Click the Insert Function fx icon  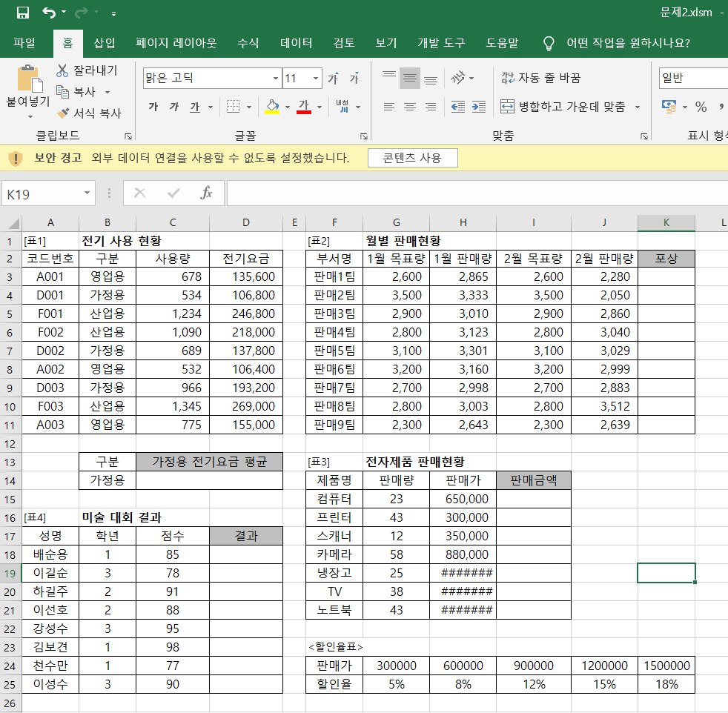pyautogui.click(x=205, y=193)
